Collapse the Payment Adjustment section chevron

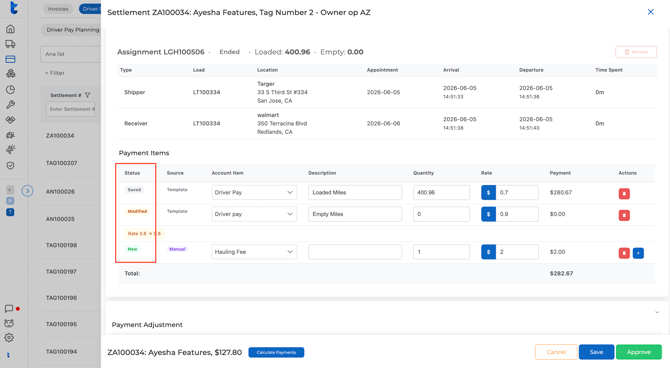(x=657, y=312)
